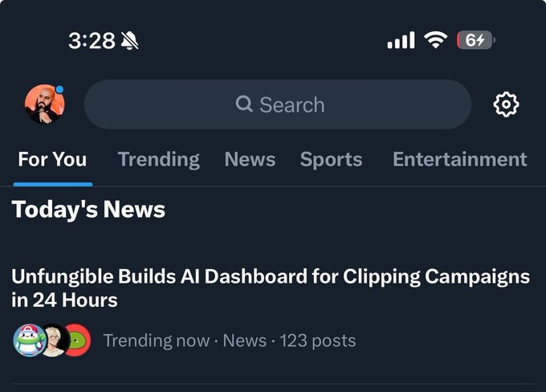Viewport: 546px width, 392px height.
Task: Open the settings gear icon
Action: [506, 104]
